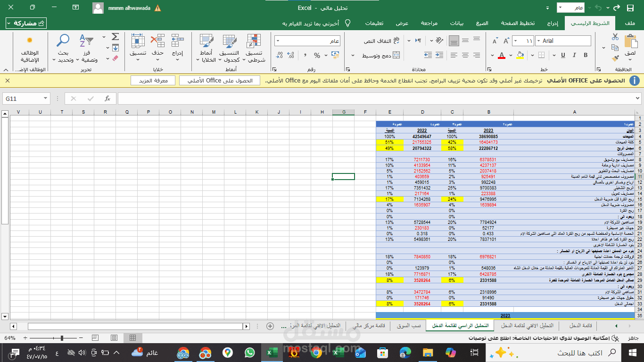Click the Insert Function fx icon
Viewport: 644px width, 362px height.
click(x=107, y=99)
